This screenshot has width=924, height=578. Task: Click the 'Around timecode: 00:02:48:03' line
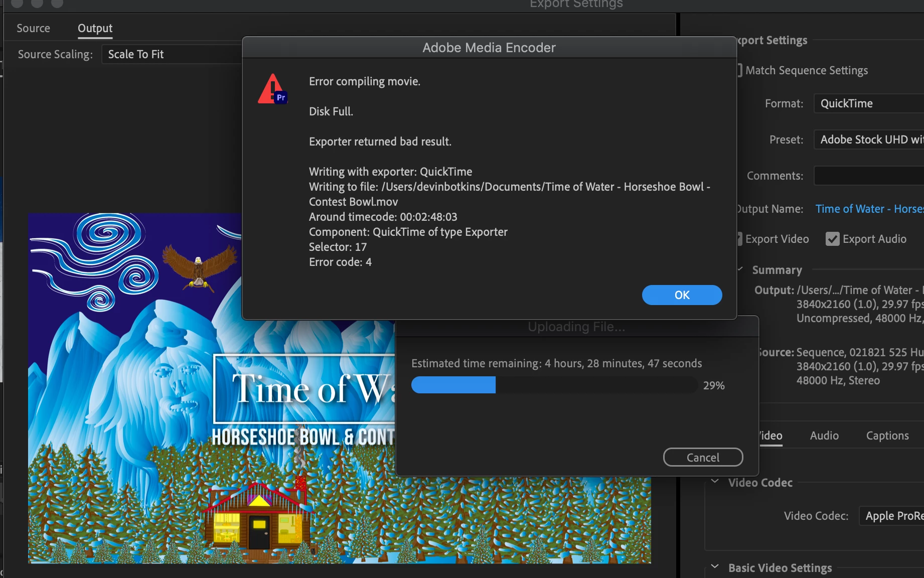point(383,217)
